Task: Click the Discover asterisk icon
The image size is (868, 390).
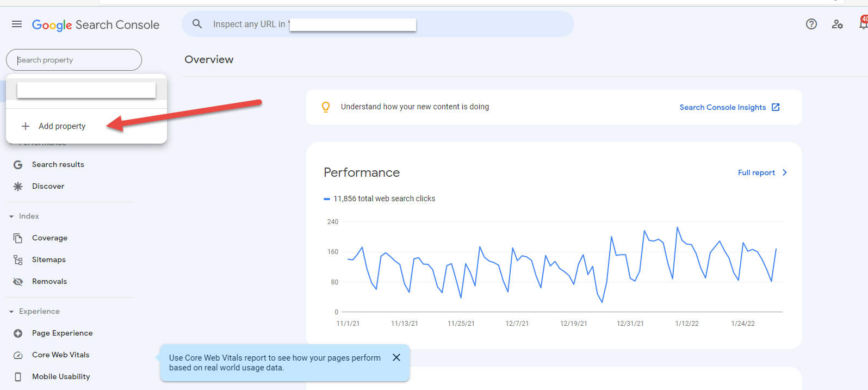Action: (x=18, y=186)
